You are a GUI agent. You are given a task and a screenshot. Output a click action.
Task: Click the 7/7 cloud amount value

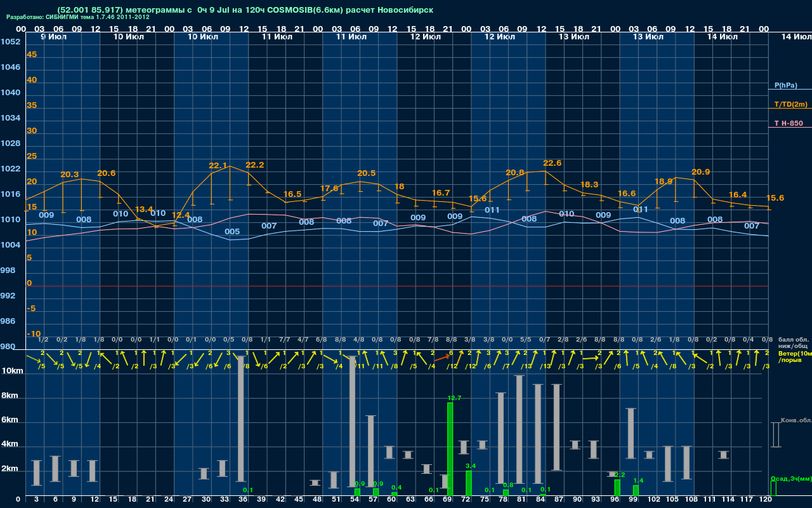pyautogui.click(x=285, y=340)
